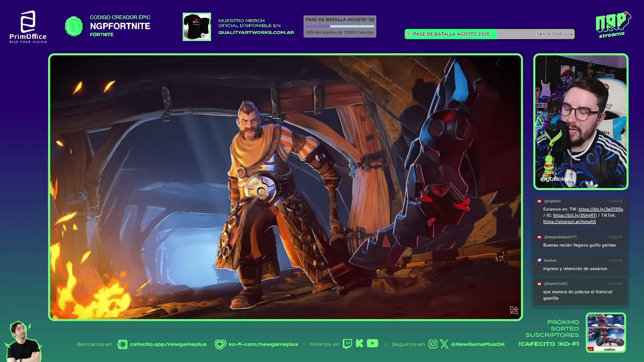
Task: Click the "Miranos en" footer label
Action: tap(325, 344)
